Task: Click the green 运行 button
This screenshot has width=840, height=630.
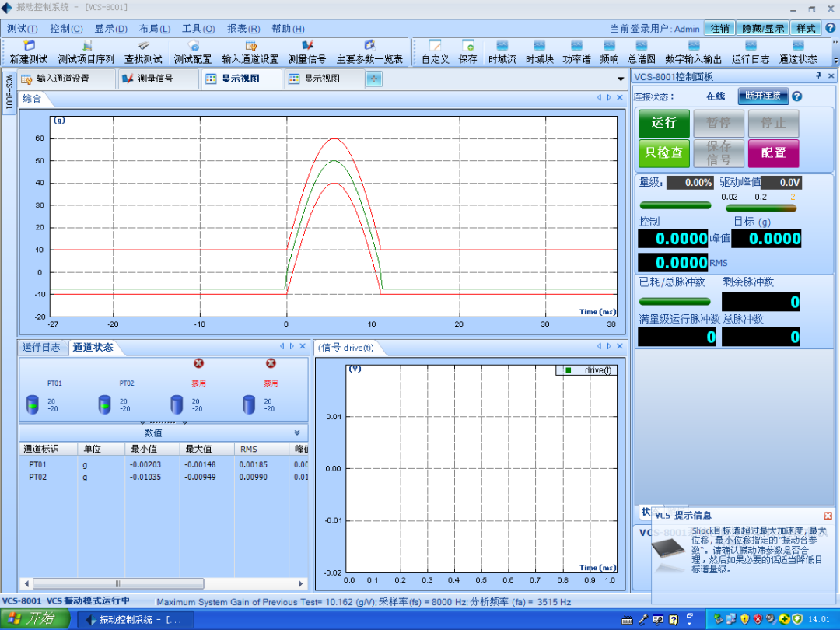Action: pyautogui.click(x=664, y=123)
